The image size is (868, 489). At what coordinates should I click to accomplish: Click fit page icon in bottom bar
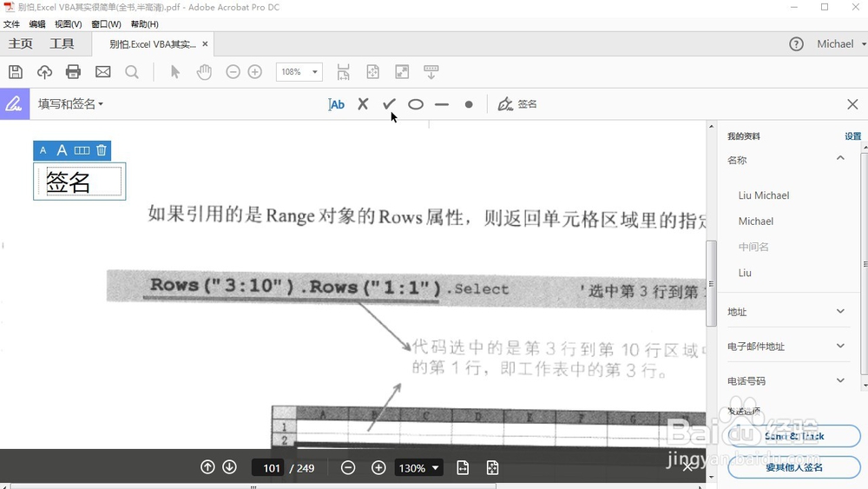click(x=492, y=468)
